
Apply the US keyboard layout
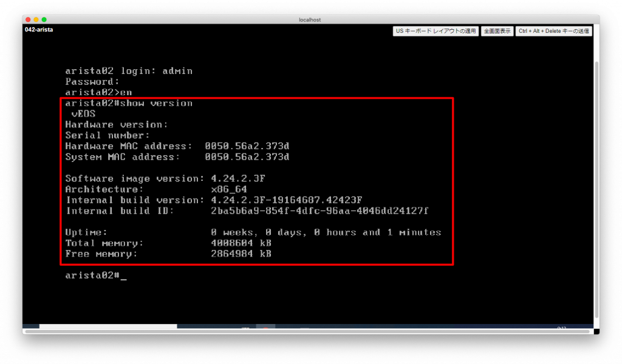coord(436,31)
